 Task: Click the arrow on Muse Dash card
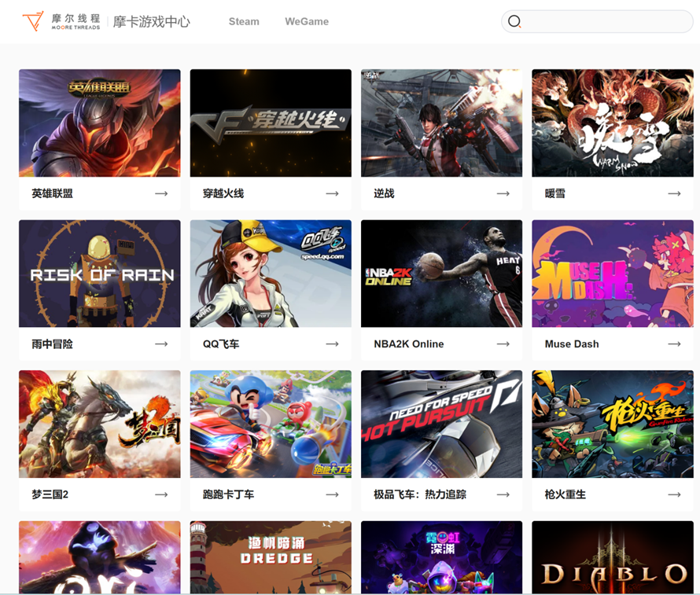(673, 343)
